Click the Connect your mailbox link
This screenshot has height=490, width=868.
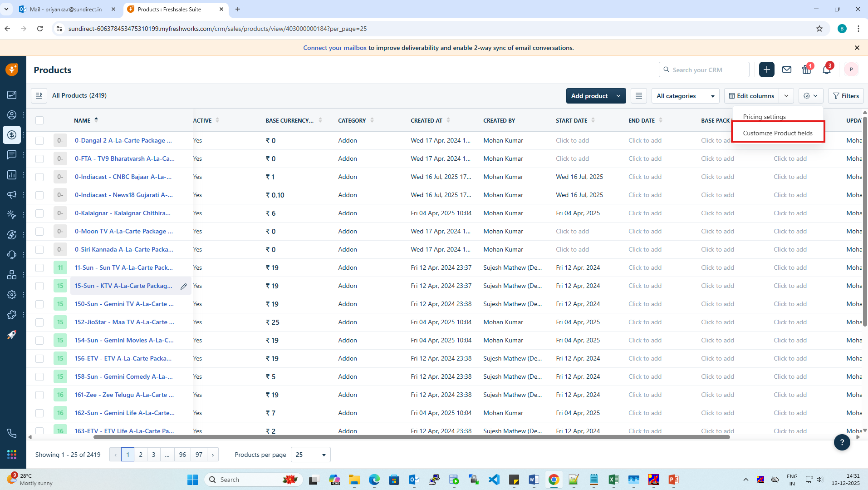334,48
